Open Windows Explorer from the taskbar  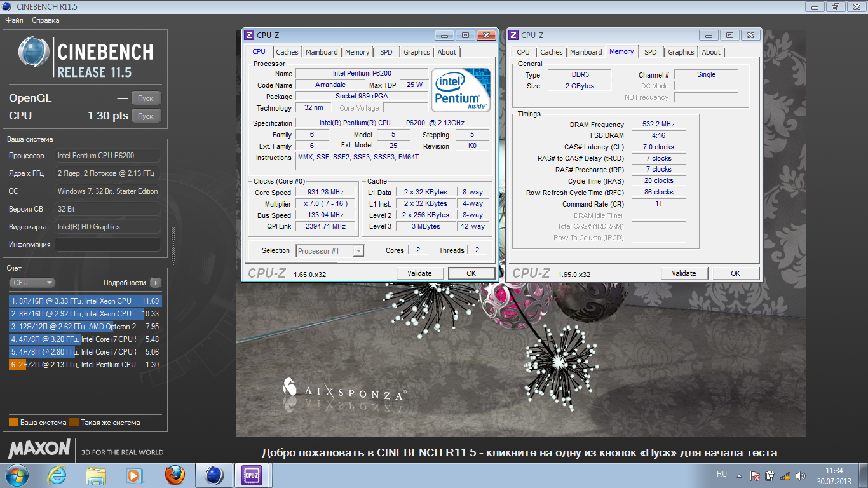96,475
